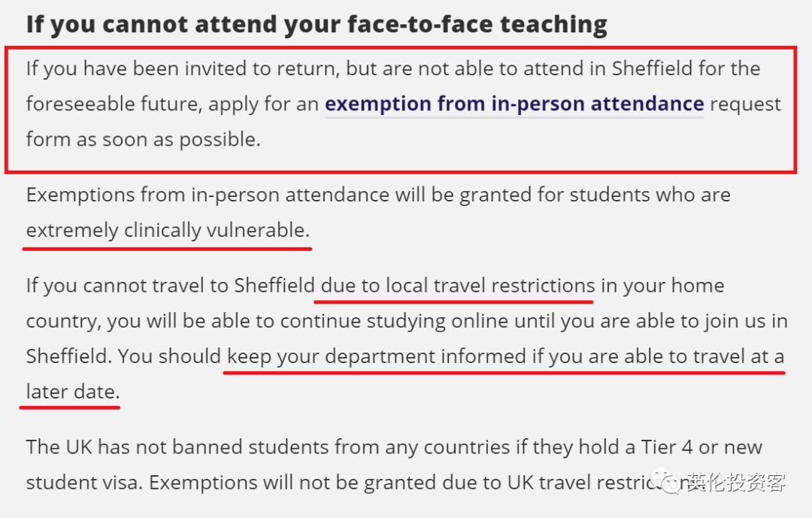Click 'join us in' at the line's end
This screenshot has width=812, height=518.
(741, 321)
